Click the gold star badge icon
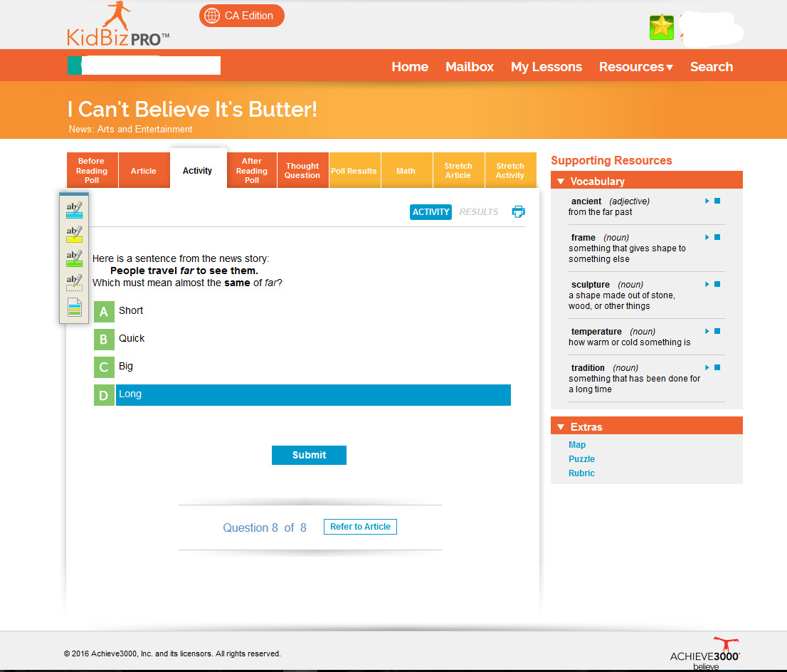 [661, 27]
